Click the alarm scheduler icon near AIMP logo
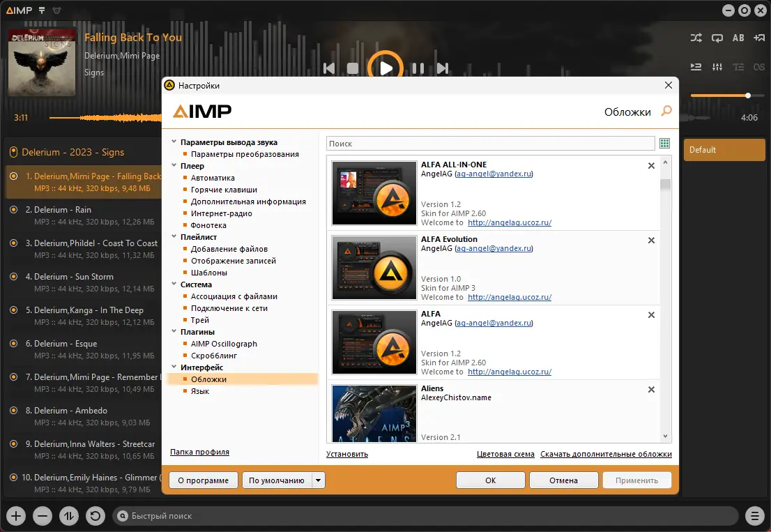The image size is (771, 532). [x=56, y=10]
